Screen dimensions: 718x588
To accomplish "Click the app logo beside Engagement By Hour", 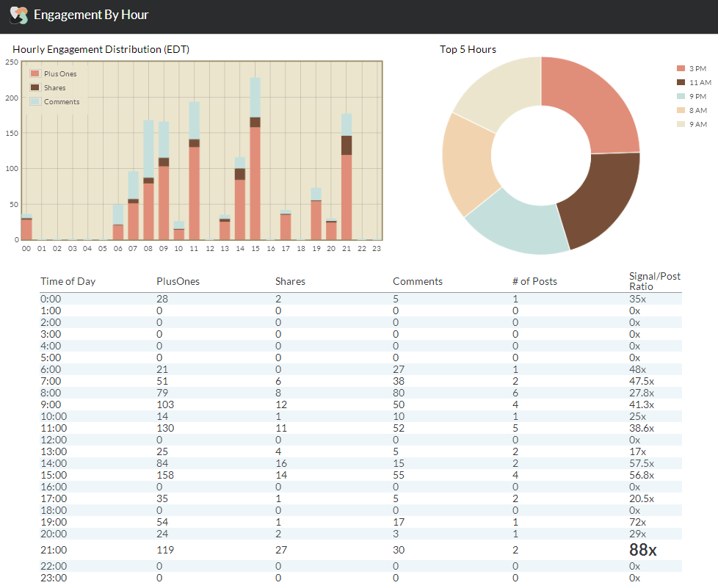I will pyautogui.click(x=18, y=15).
